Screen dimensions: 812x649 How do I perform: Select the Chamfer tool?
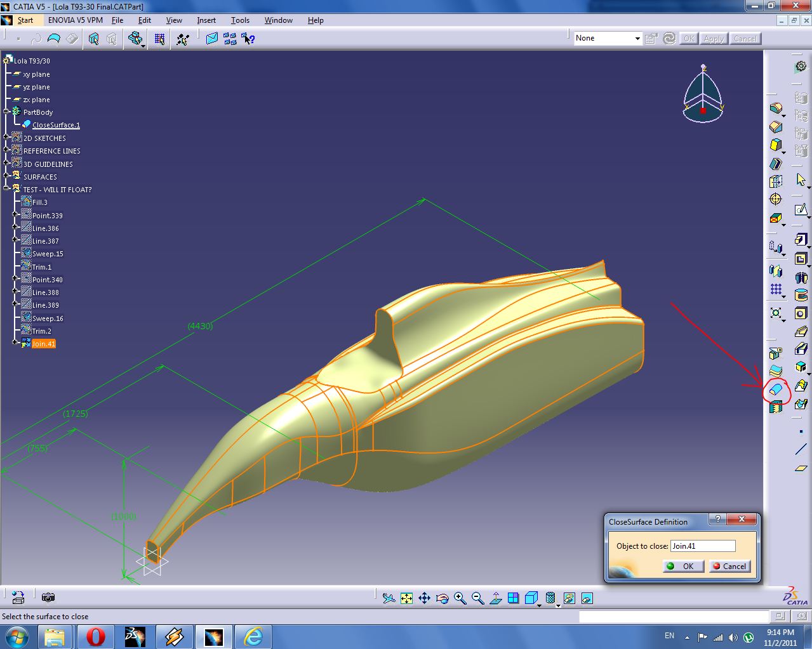pos(776,127)
